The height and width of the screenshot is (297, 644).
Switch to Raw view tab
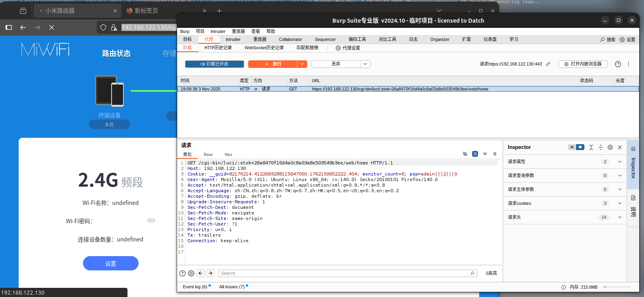coord(208,155)
